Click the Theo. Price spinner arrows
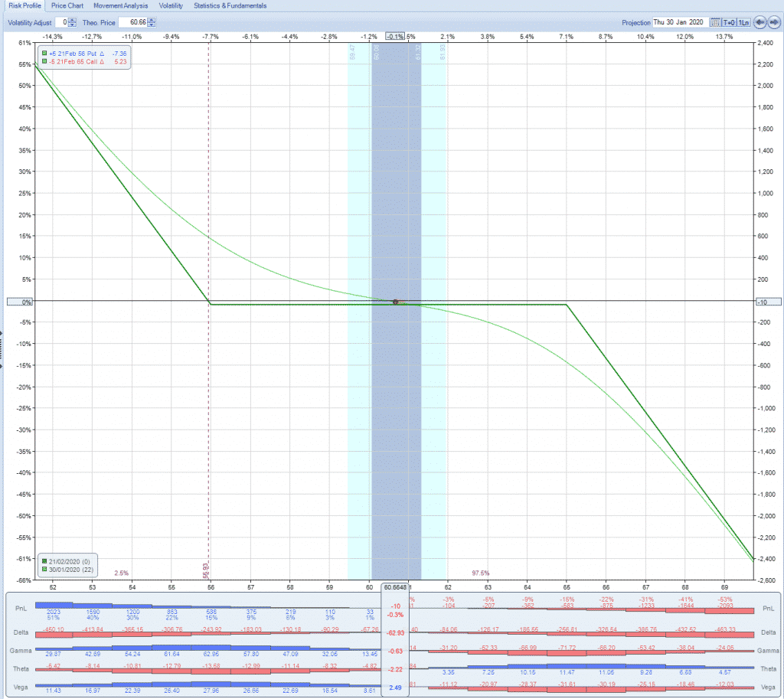This screenshot has height=699, width=784. [x=153, y=22]
